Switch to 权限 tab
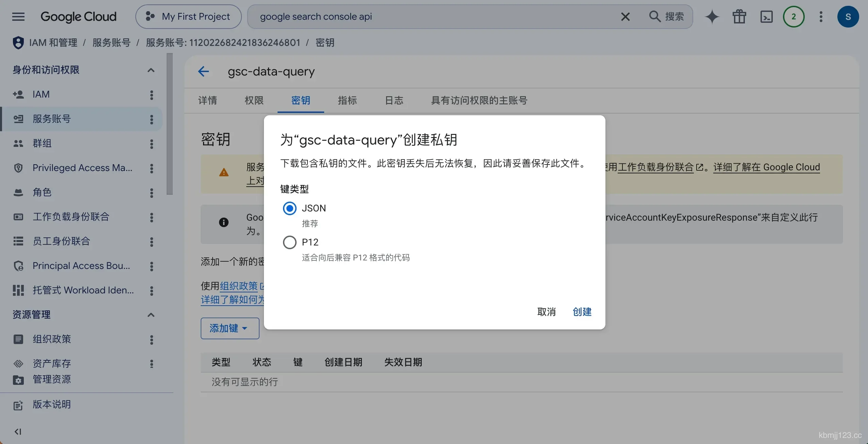Screen dimensions: 868x444 (x=254, y=100)
